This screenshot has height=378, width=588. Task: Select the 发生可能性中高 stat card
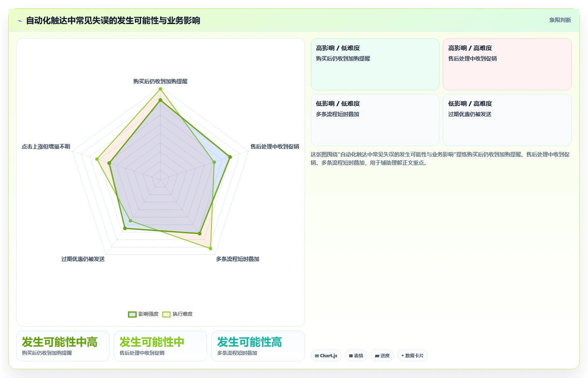tap(63, 346)
